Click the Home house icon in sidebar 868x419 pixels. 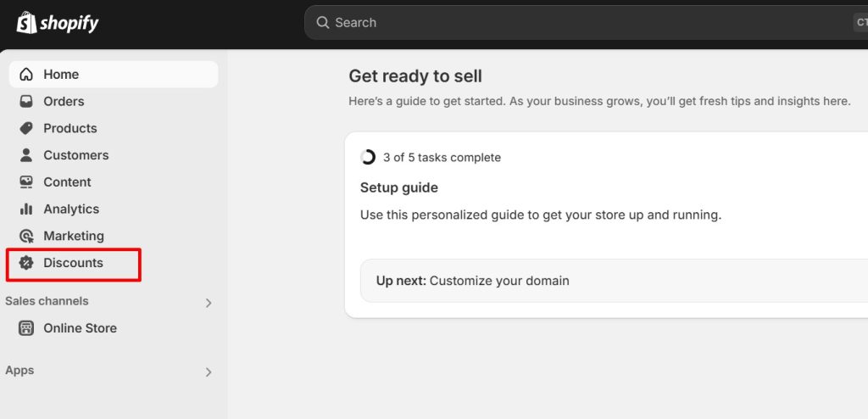click(26, 75)
